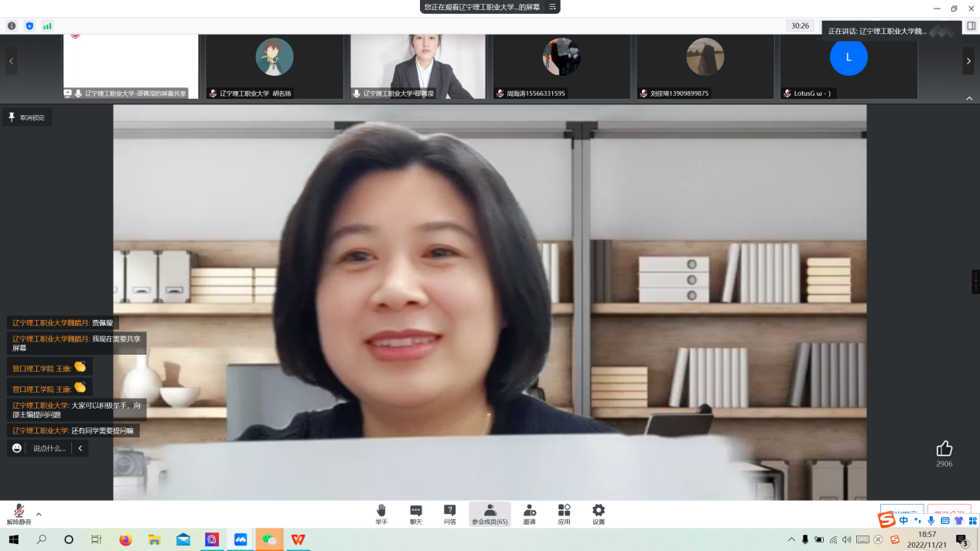This screenshot has width=980, height=551.
Task: Click the thumbs-up like icon
Action: click(944, 449)
